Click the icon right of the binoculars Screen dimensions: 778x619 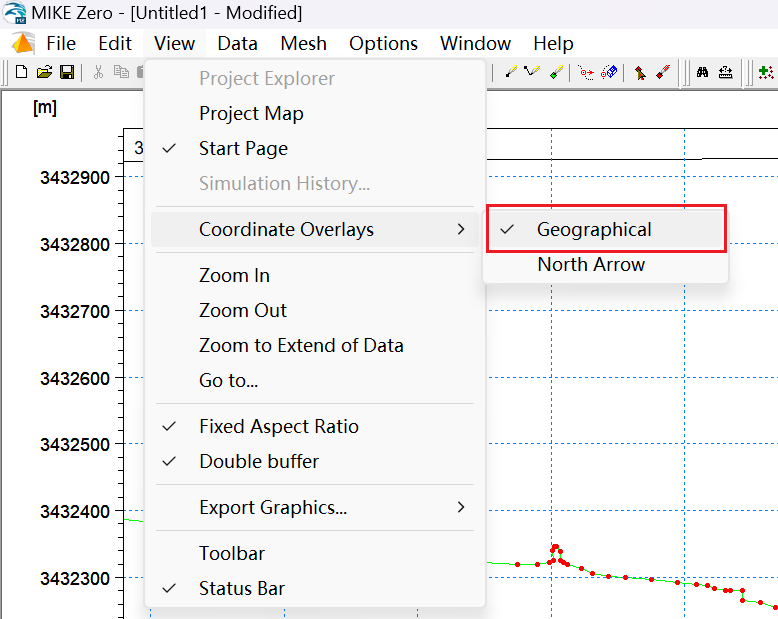click(x=725, y=73)
